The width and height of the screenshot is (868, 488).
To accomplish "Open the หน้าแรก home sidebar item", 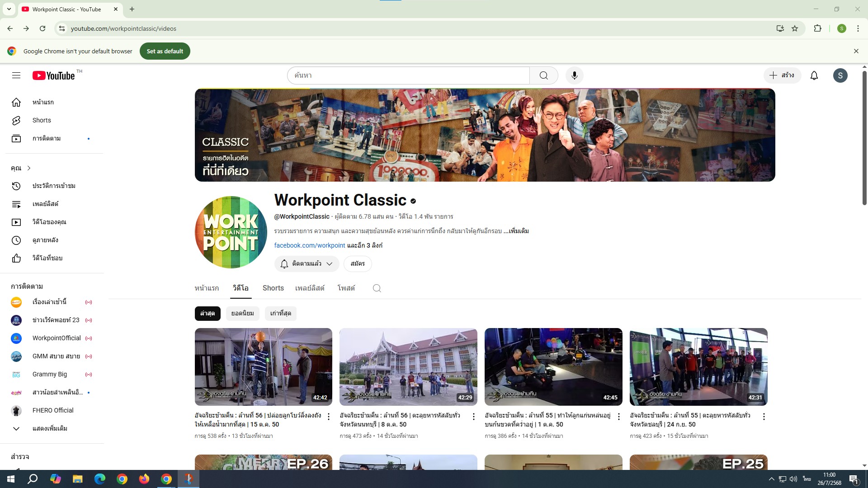I will 54,102.
